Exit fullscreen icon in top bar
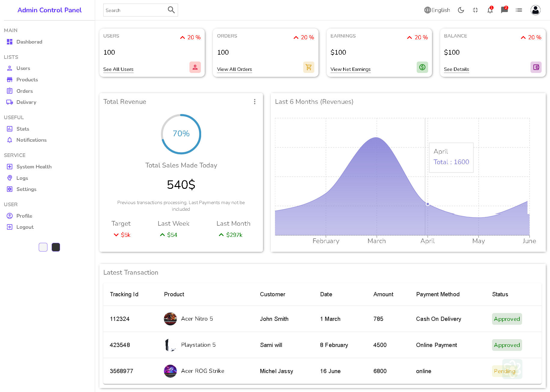550x392 pixels. 475,10
